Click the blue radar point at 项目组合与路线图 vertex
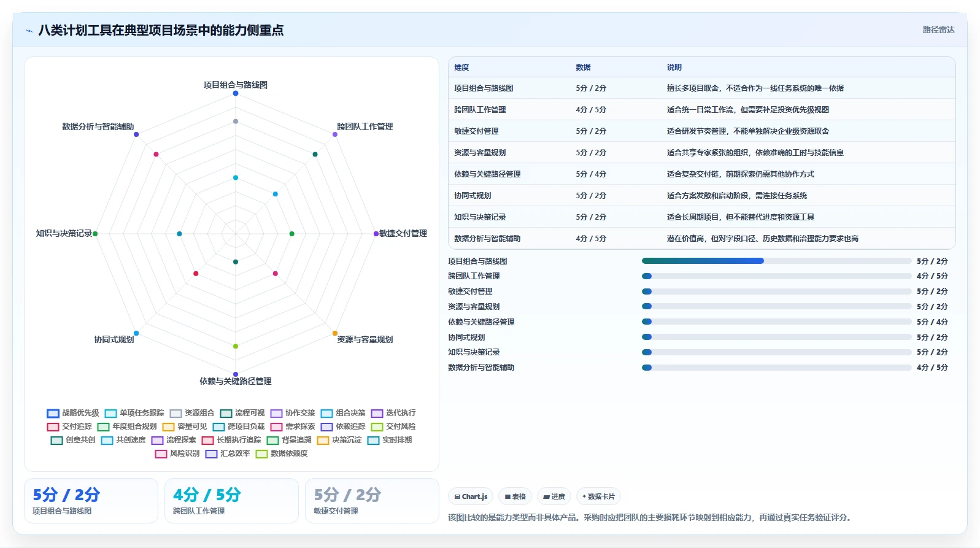The height and width of the screenshot is (548, 980). pos(236,93)
